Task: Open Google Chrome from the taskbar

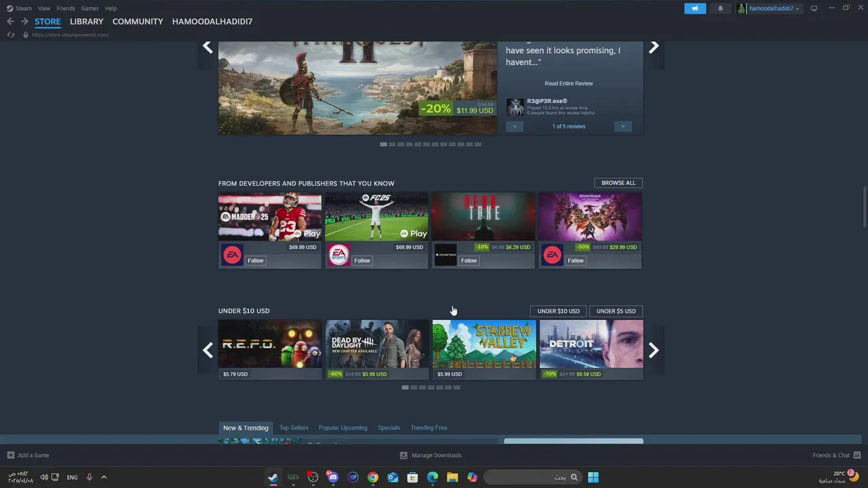Action: point(373,477)
